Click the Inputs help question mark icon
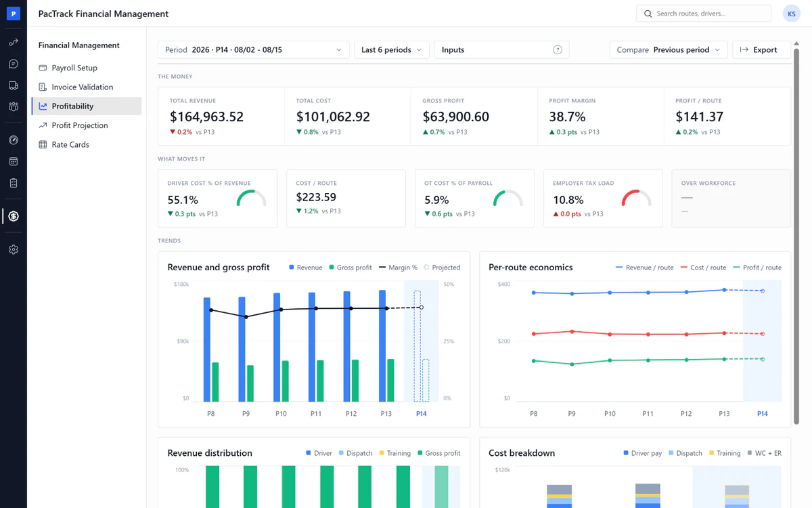Screen dimensions: 812x508 [558, 49]
